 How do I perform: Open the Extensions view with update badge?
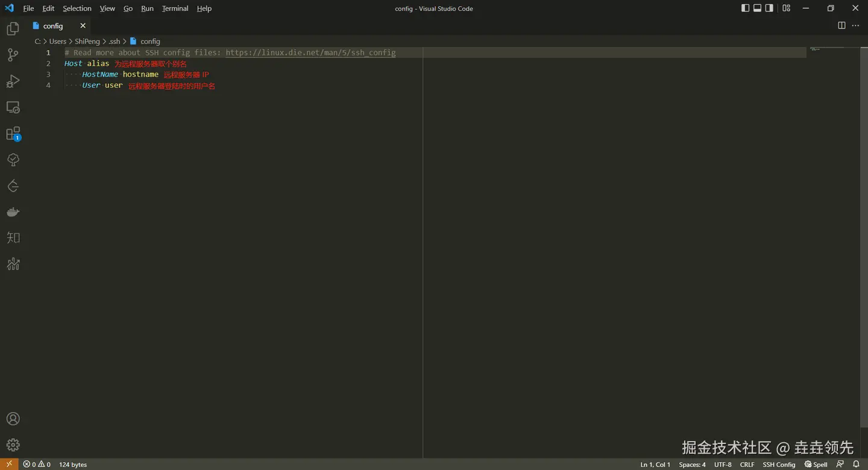pos(13,134)
